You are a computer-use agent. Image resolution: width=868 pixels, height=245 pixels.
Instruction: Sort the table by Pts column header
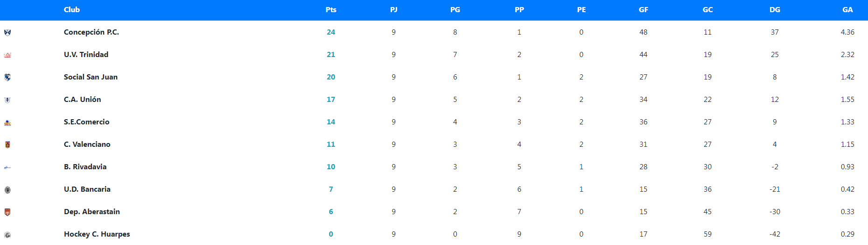tap(331, 10)
